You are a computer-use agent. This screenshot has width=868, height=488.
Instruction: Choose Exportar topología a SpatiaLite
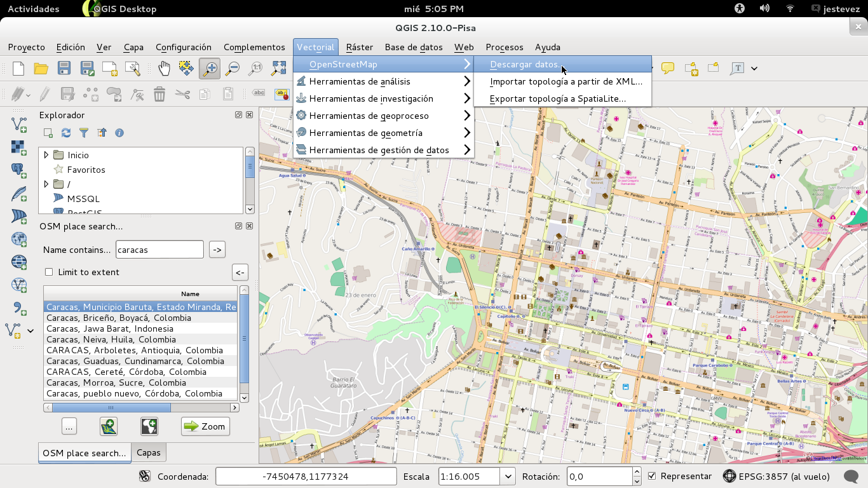click(562, 98)
